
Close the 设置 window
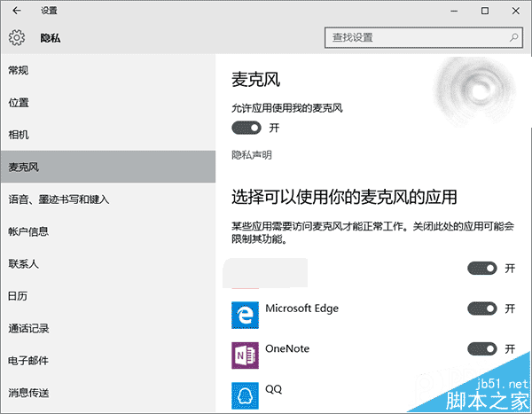coord(516,11)
